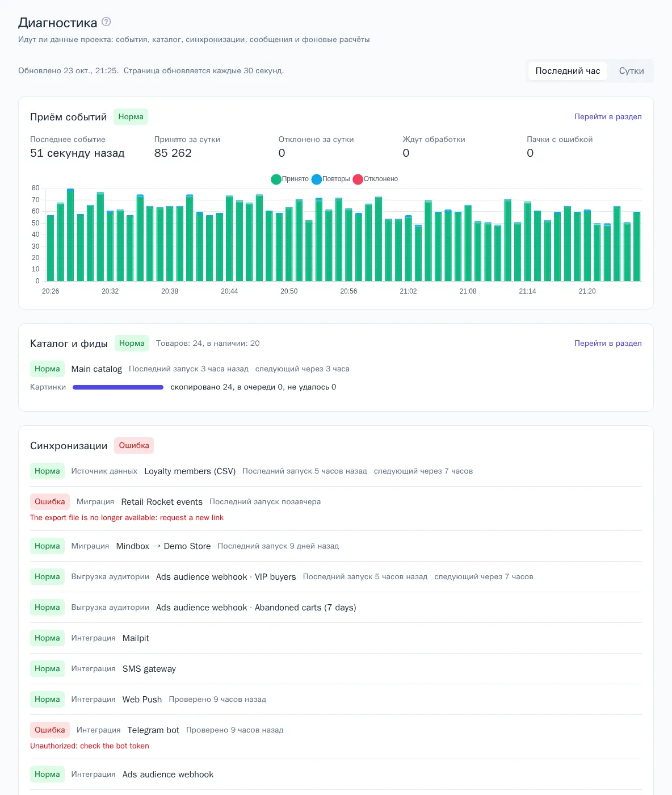Click the Обновлено 23 окт., 21:25 timestamp
Screen dimensions: 672x795
point(68,71)
